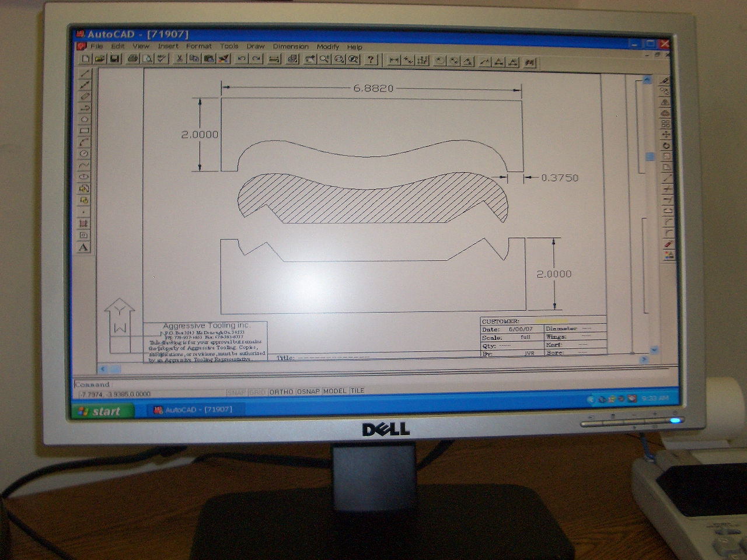Screen dimensions: 747x560
Task: Toggle OSNAP in status bar
Action: click(x=308, y=391)
